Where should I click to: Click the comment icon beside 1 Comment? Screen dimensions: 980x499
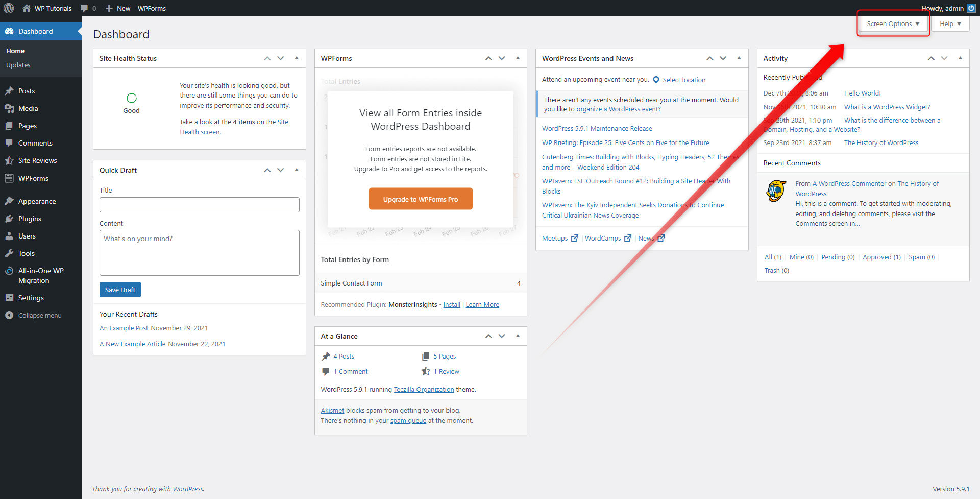point(326,371)
